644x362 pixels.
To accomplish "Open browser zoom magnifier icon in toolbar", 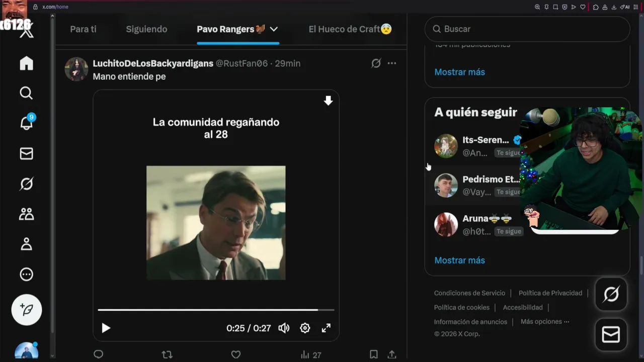I will pos(537,7).
